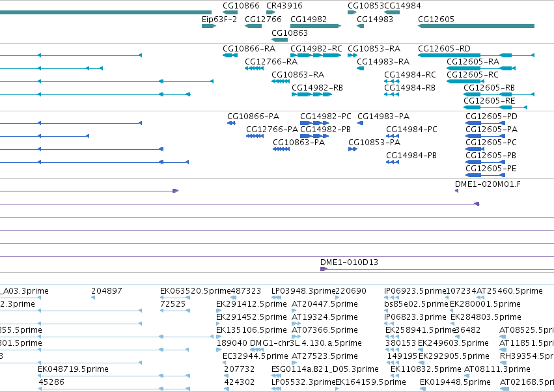554x392 pixels.
Task: Click EST EK110832.5prime
Action: coord(426,370)
